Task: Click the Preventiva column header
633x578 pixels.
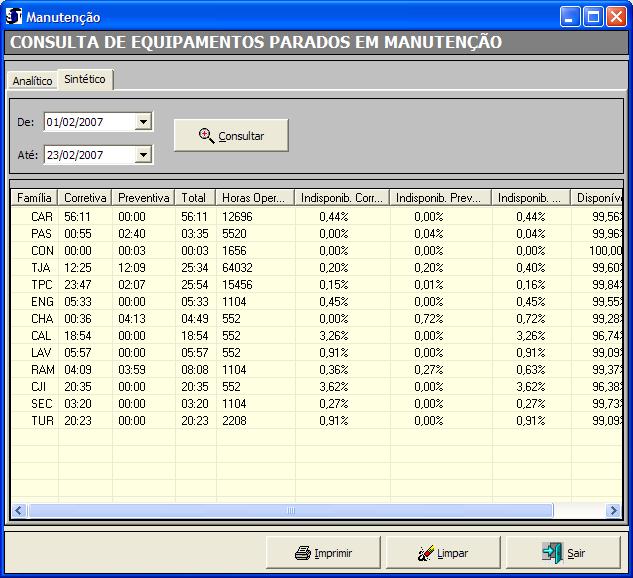Action: point(143,198)
